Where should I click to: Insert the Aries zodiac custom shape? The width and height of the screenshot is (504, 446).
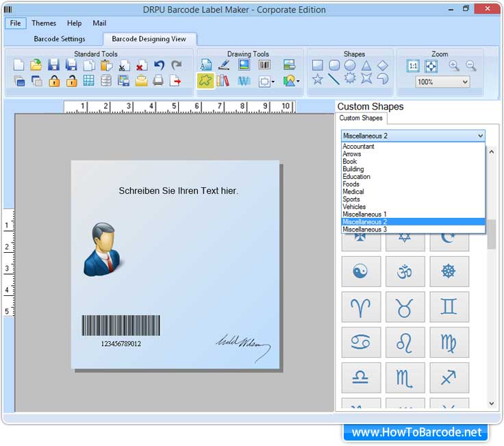(361, 307)
